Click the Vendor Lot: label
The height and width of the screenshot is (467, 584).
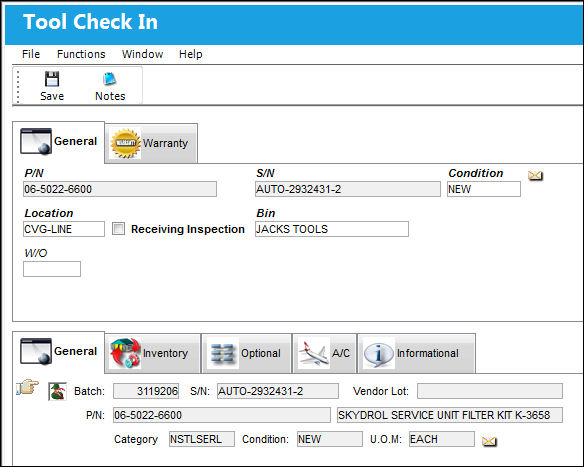381,391
